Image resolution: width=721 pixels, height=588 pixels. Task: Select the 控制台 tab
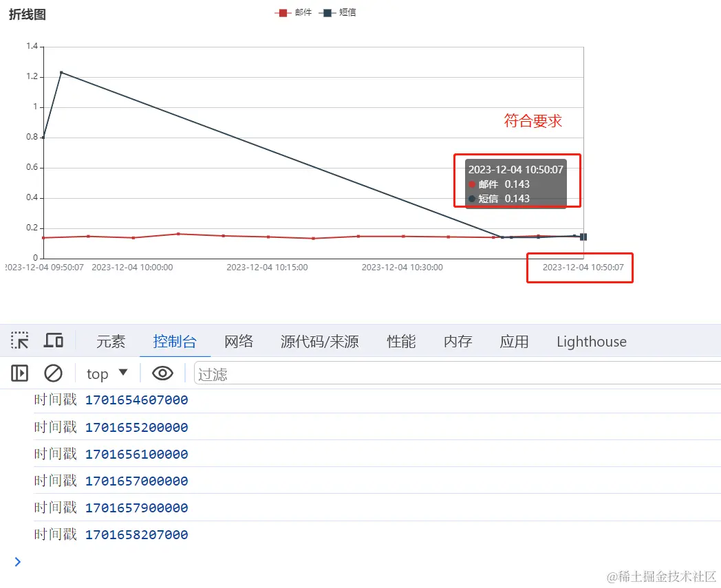coord(175,342)
